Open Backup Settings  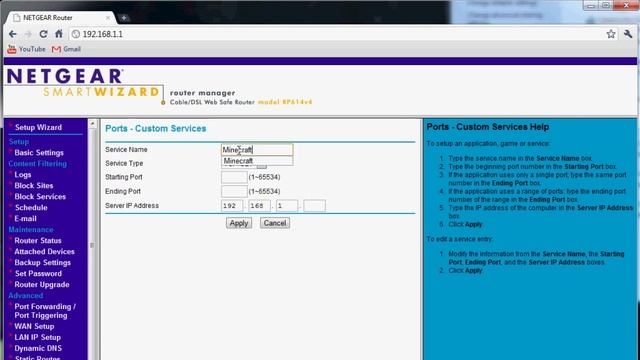pos(42,263)
